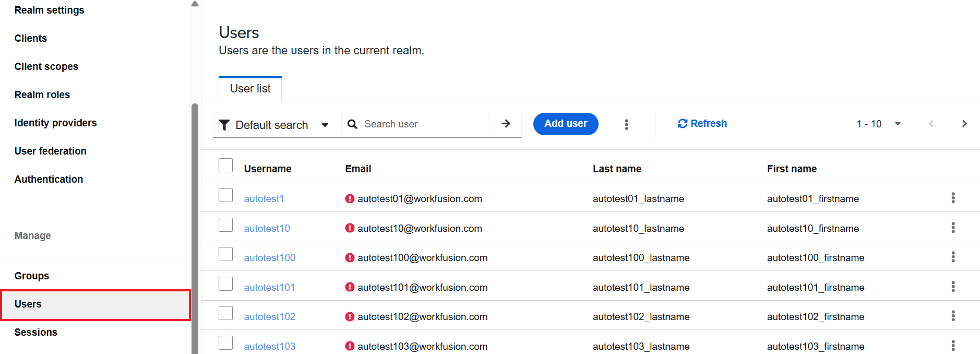The image size is (980, 354).
Task: Check the autotest103 row checkbox
Action: [x=225, y=343]
